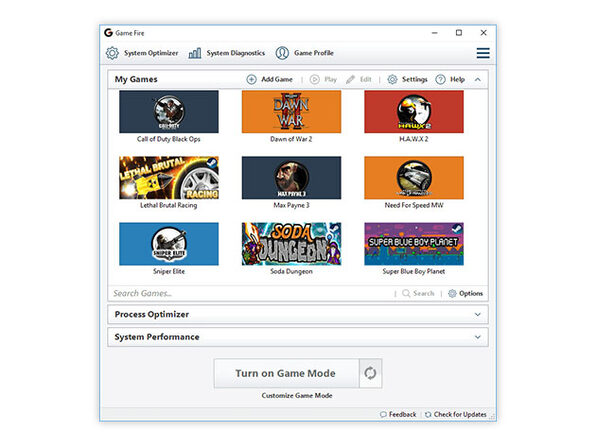Image resolution: width=596 pixels, height=447 pixels.
Task: Click the Search Games input field
Action: (x=251, y=293)
